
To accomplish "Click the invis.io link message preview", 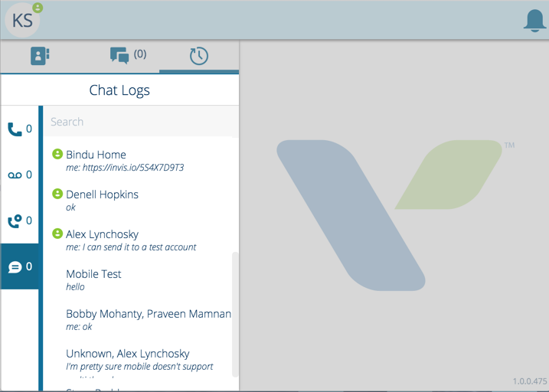I will tap(125, 168).
